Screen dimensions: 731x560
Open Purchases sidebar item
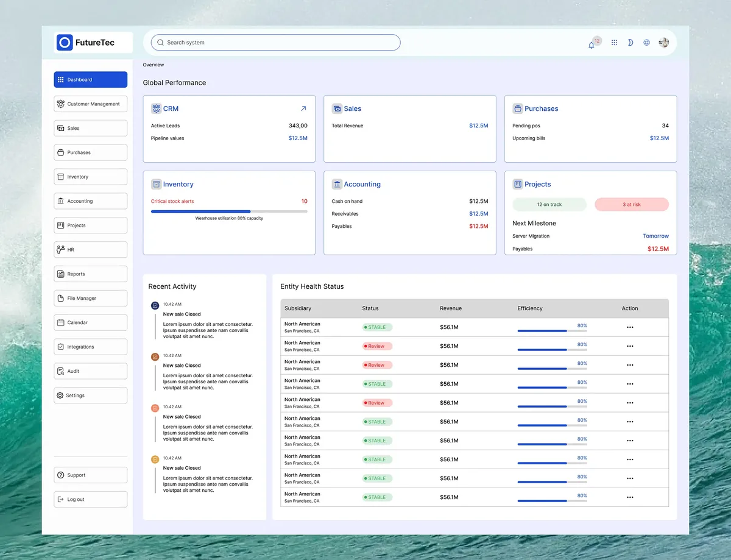click(91, 152)
